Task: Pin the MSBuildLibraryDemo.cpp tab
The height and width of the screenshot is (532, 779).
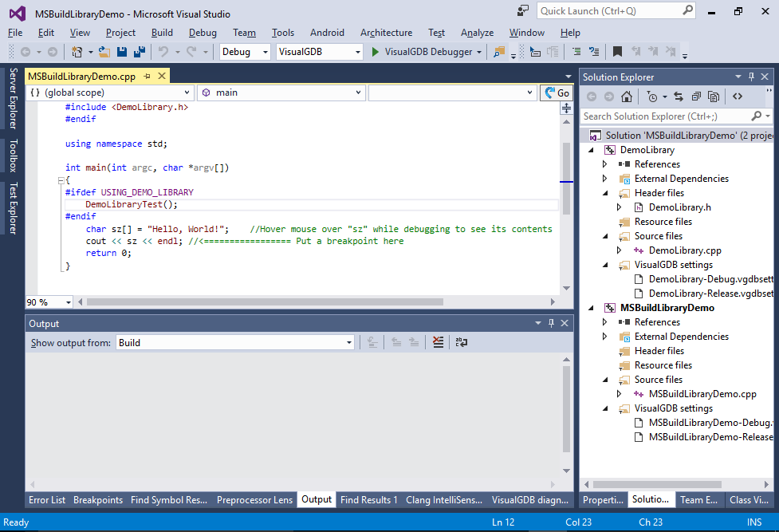Action: click(x=147, y=76)
